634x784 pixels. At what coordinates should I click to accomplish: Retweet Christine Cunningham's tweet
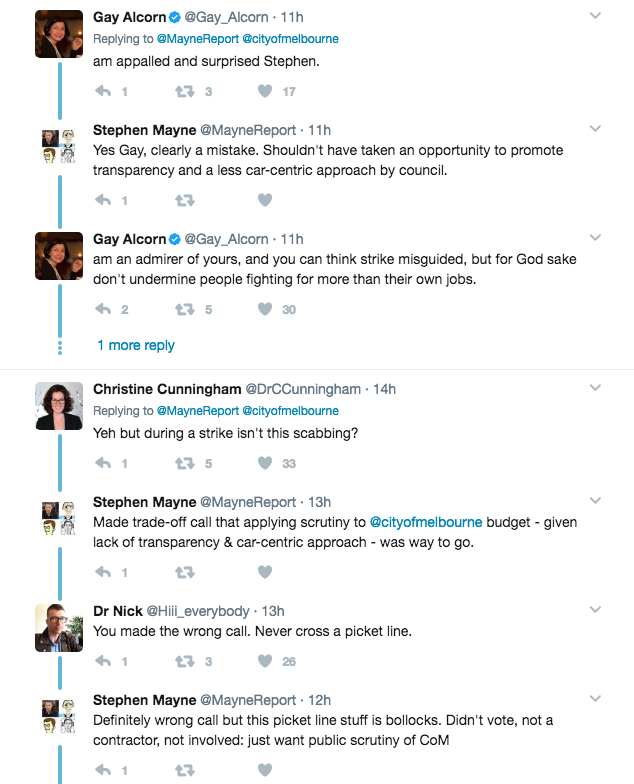pyautogui.click(x=184, y=464)
